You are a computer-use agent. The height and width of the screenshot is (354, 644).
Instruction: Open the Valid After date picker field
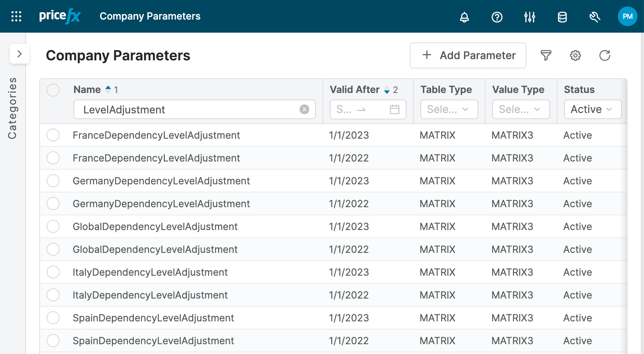pyautogui.click(x=368, y=109)
